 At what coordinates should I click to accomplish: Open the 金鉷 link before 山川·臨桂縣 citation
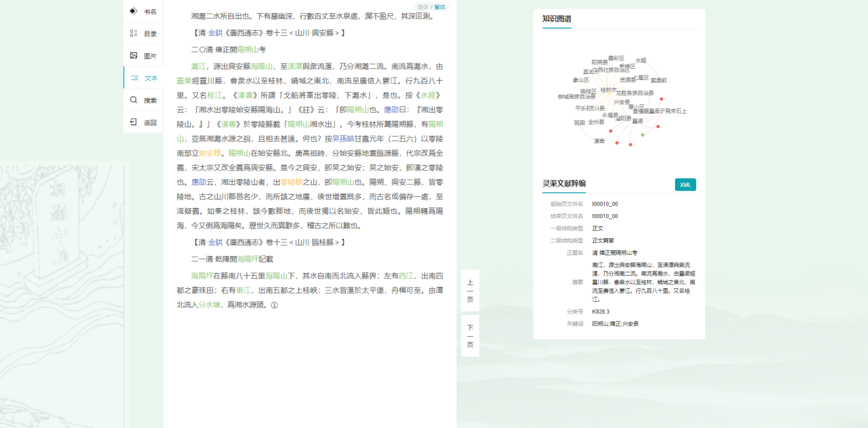[x=216, y=242]
